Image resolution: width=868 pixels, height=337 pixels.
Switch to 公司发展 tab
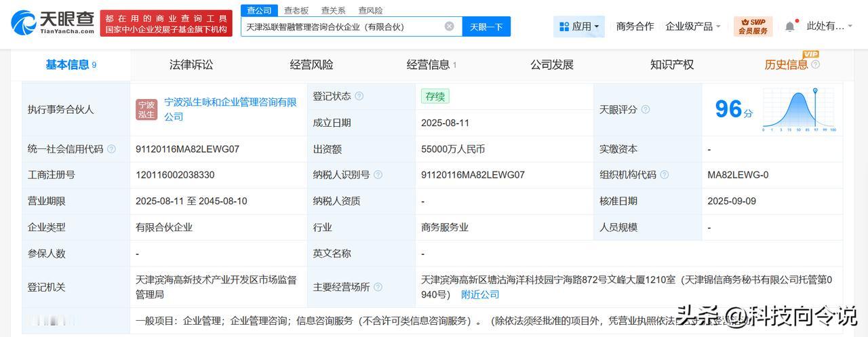tap(552, 64)
